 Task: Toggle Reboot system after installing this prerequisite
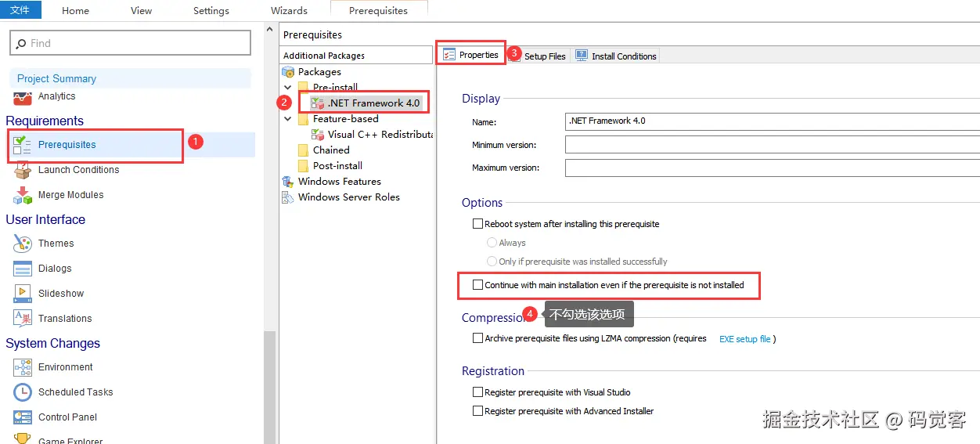coord(477,224)
